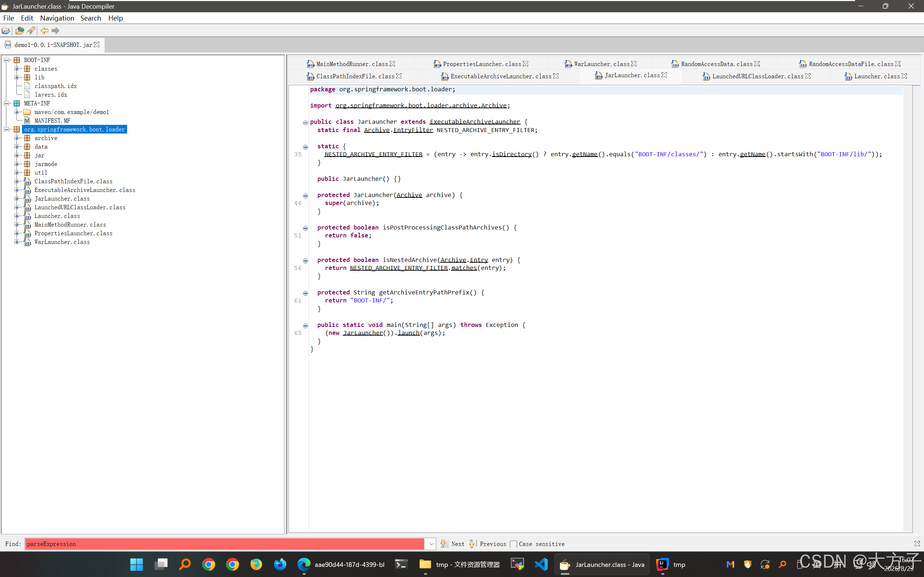The height and width of the screenshot is (577, 924).
Task: Open Visual Studio Code from taskbar
Action: point(541,564)
